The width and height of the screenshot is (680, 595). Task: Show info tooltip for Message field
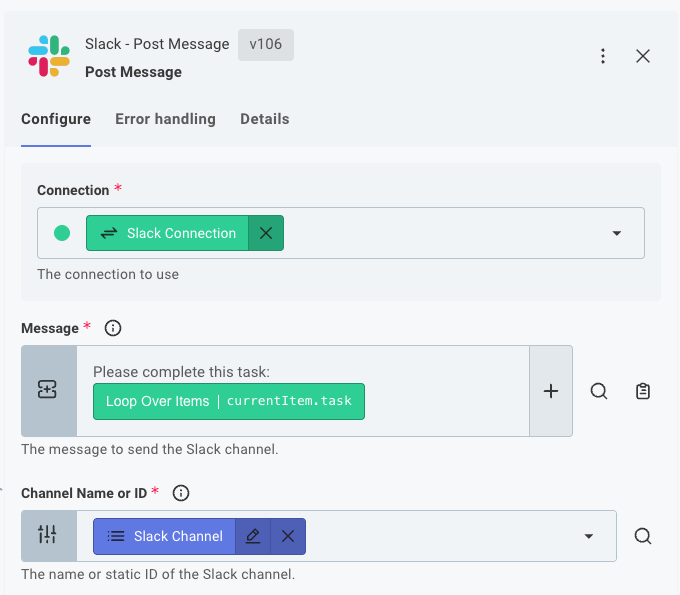point(113,328)
